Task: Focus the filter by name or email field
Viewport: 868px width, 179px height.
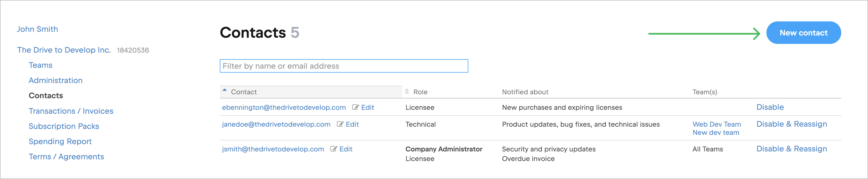Action: pos(344,66)
